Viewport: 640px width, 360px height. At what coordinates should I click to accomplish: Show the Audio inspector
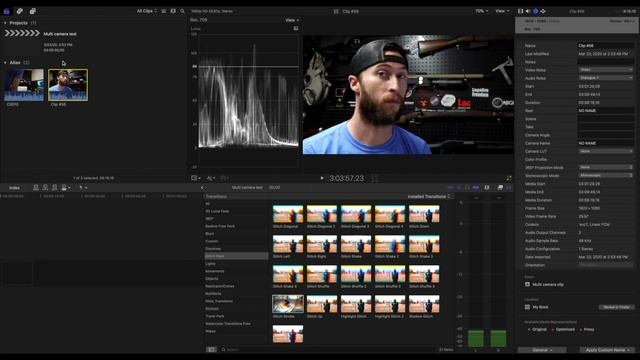click(528, 11)
